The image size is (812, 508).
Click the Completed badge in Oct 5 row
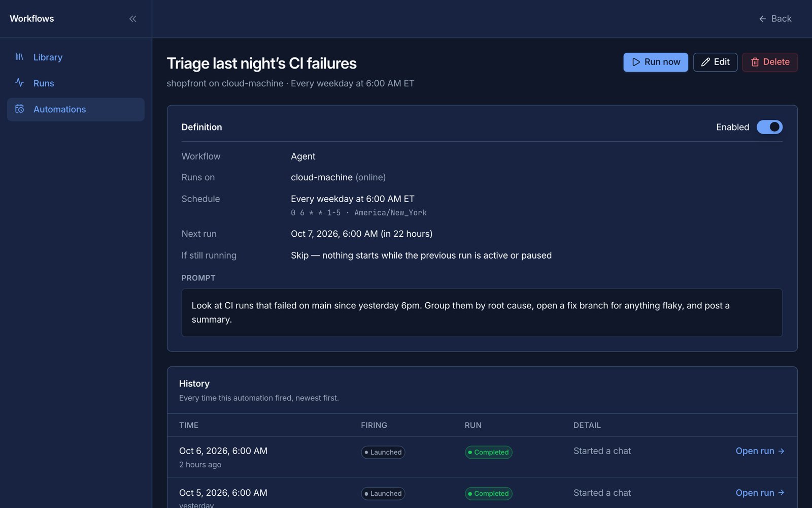click(x=488, y=493)
